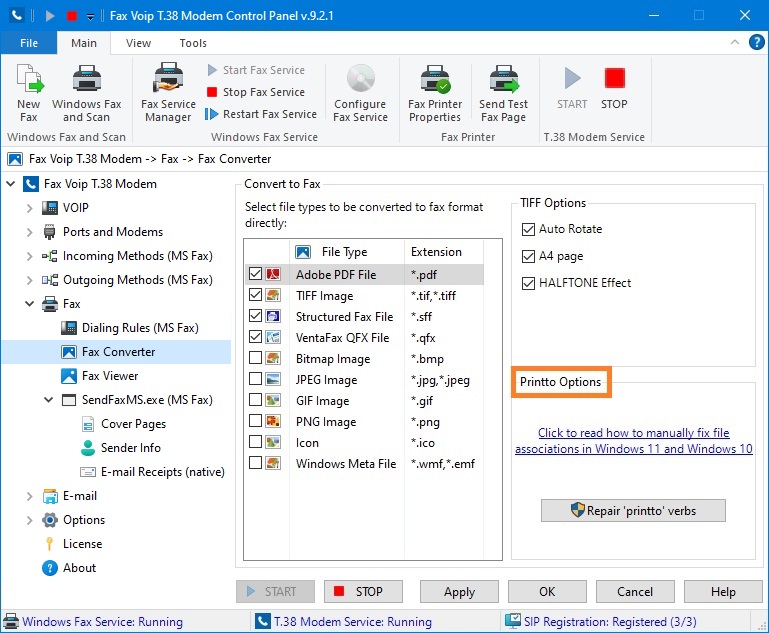Click SIP Registration status entry
The image size is (769, 633).
pyautogui.click(x=601, y=622)
